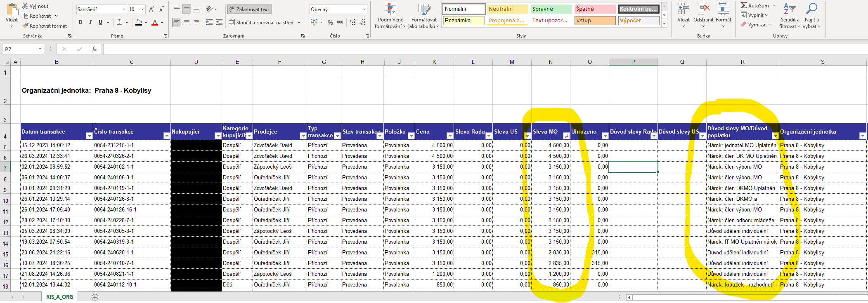Viewport: 868px width, 303px height.
Task: Activate Kopírovat formát (format painter)
Action: coord(45,26)
